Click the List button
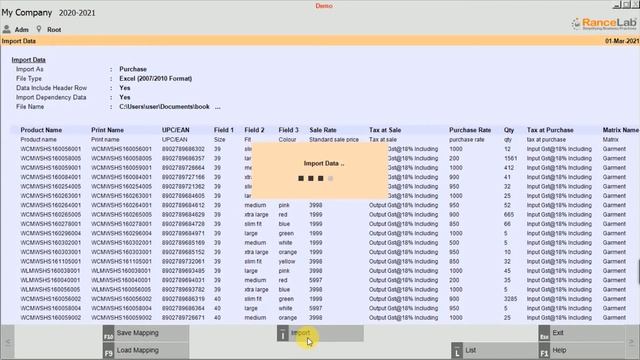The height and width of the screenshot is (360, 640). point(494,351)
